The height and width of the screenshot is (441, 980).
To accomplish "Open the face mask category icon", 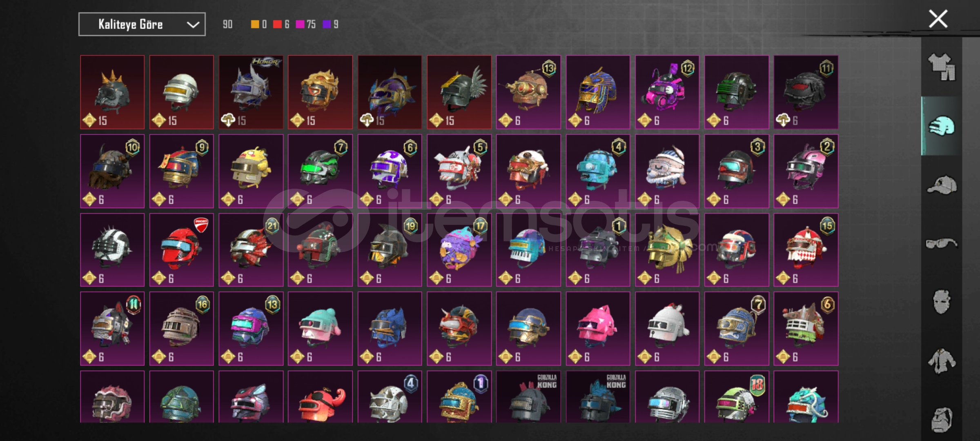I will point(942,302).
